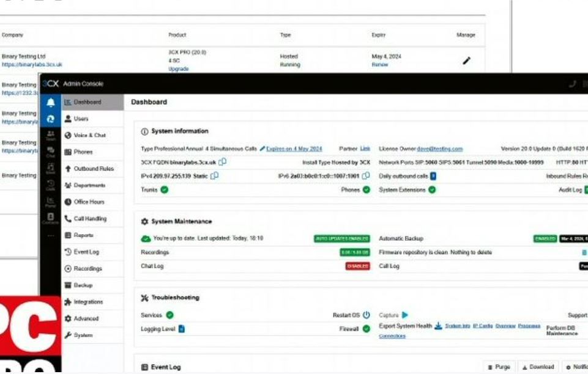Click the Automatic Backup ENABLED badge
This screenshot has height=374, width=588.
[545, 238]
